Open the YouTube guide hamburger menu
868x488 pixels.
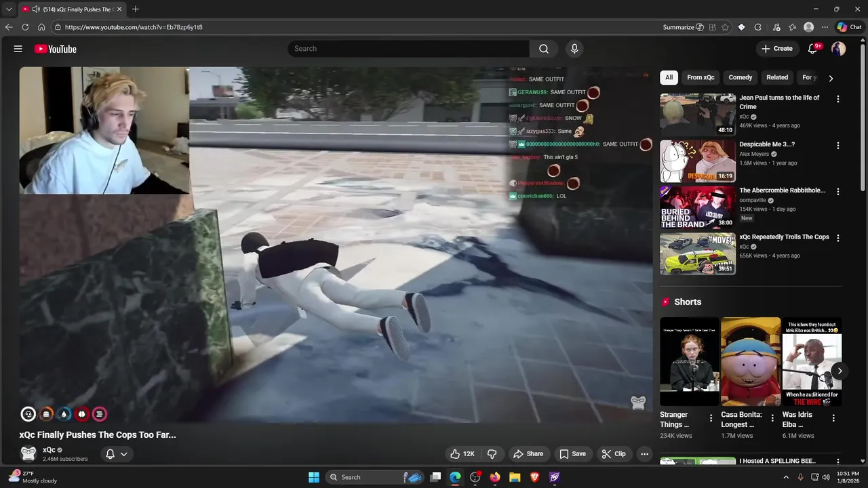click(18, 49)
